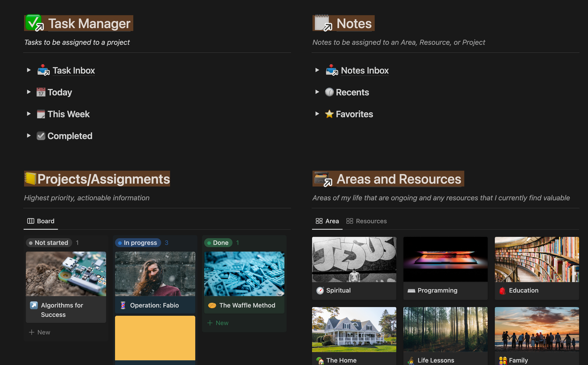Expand the Completed toggle arrow
The height and width of the screenshot is (365, 588).
click(29, 135)
